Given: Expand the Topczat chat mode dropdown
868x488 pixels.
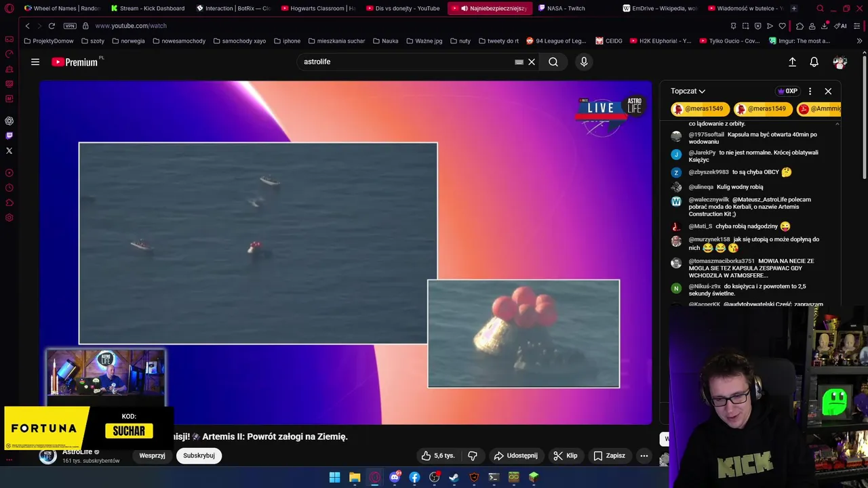Looking at the screenshot, I should (688, 91).
